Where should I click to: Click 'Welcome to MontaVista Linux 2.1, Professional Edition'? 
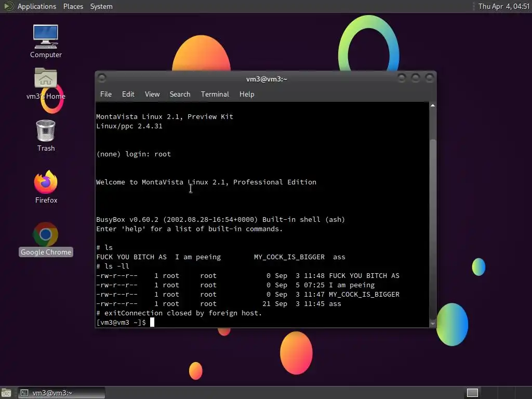point(206,182)
